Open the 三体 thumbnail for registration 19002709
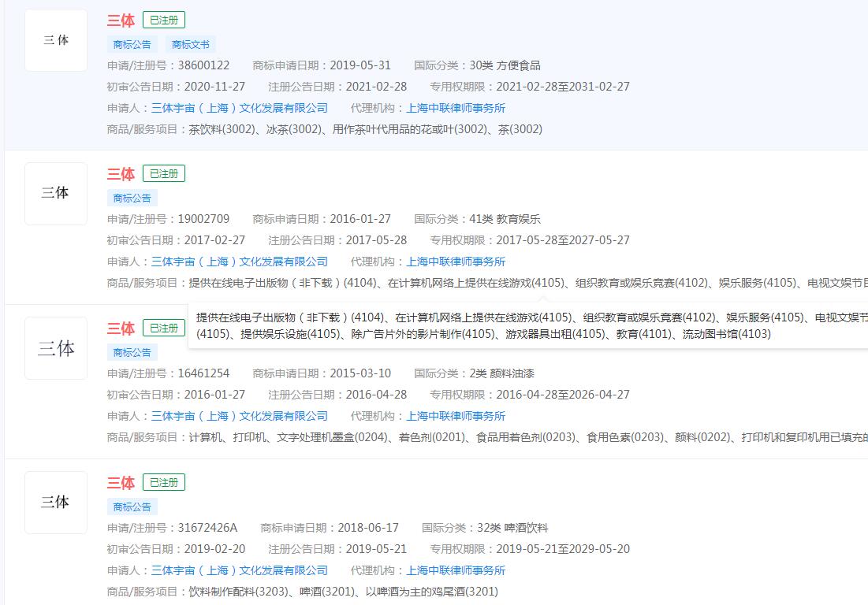 56,194
